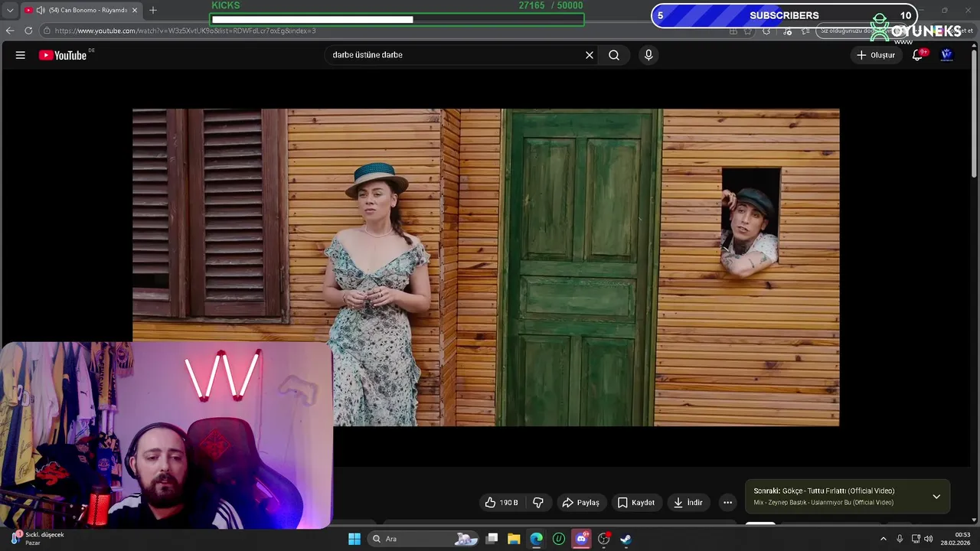Open Discord from taskbar
This screenshot has width=980, height=551.
point(581,539)
